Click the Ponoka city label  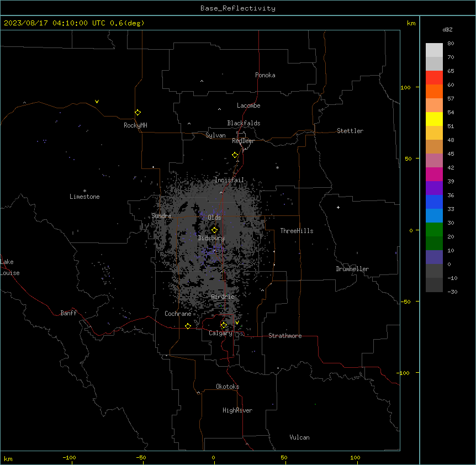[x=265, y=75]
